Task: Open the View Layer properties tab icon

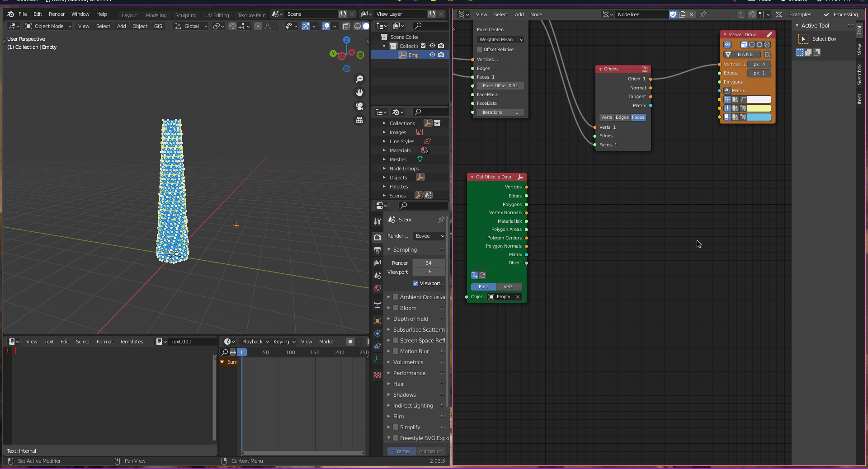Action: click(377, 263)
